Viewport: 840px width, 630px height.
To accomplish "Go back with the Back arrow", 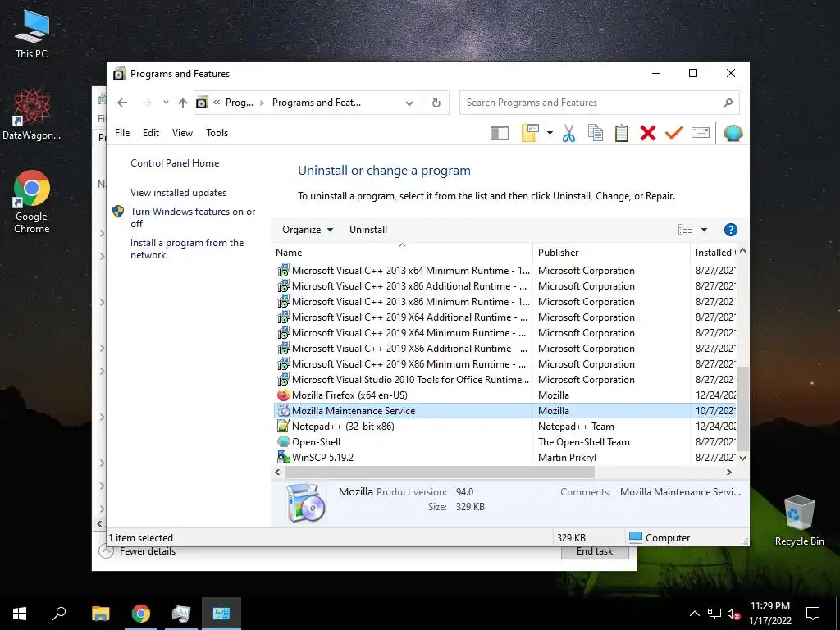I will [x=122, y=103].
